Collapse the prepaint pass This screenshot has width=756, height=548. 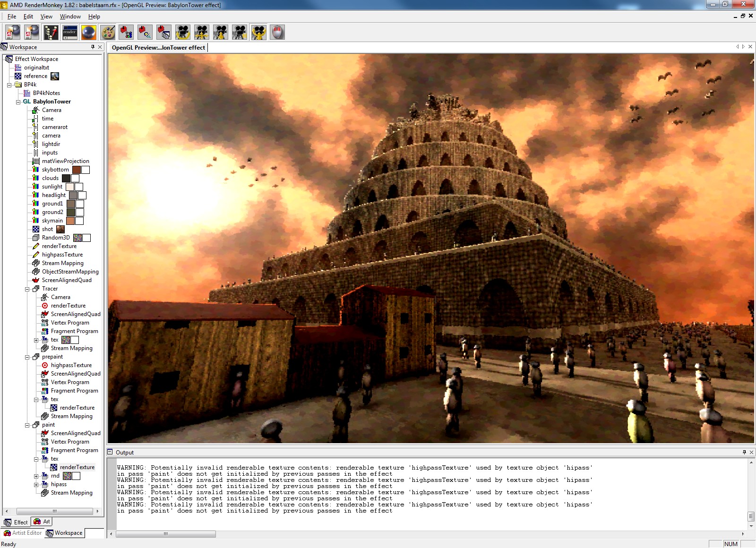[x=27, y=357]
